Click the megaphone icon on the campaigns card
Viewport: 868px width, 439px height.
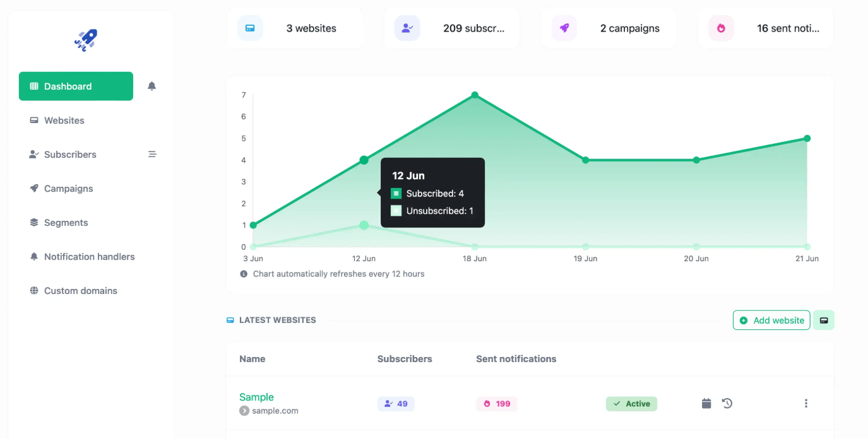tap(564, 27)
